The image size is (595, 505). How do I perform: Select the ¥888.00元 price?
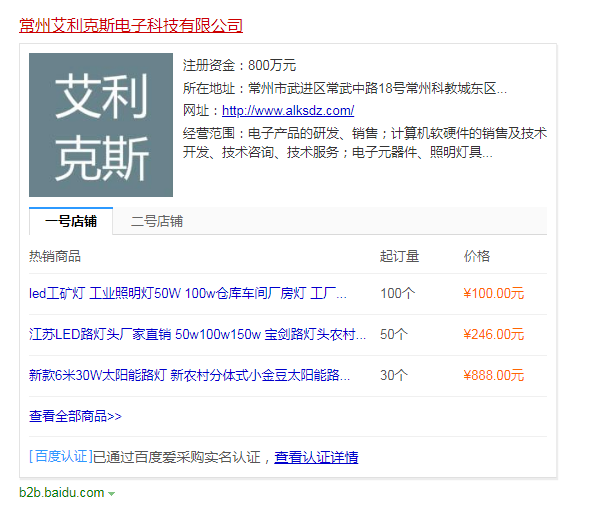click(493, 375)
